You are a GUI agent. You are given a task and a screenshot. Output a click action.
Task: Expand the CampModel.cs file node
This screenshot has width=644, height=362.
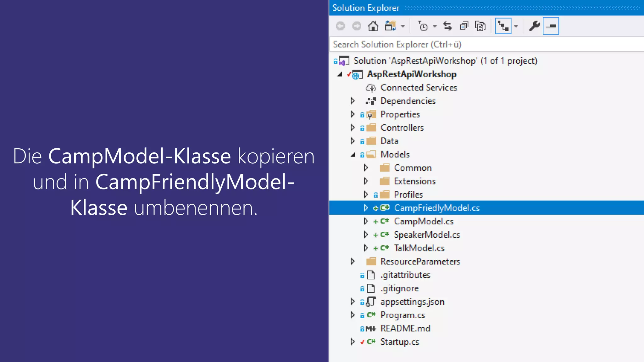coord(366,221)
